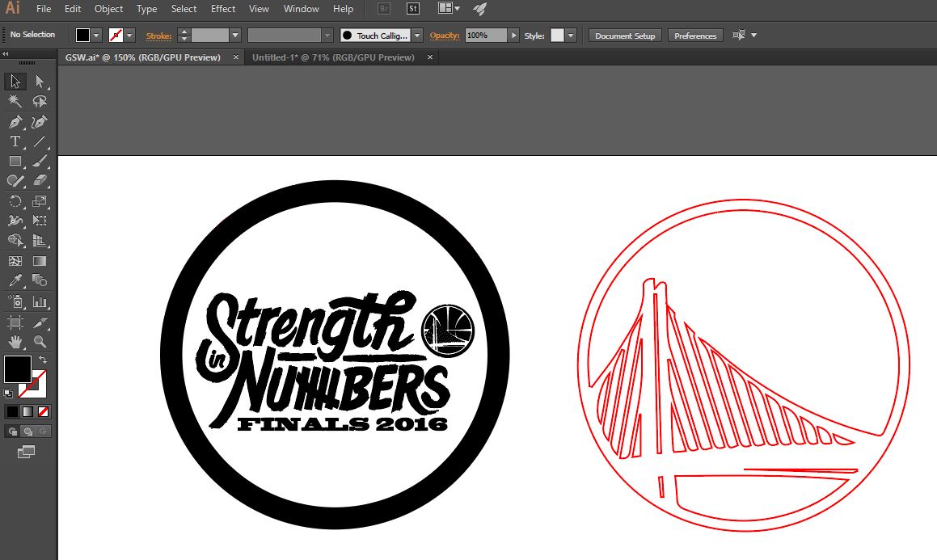Activate the Symbol Sprayer tool
This screenshot has width=937, height=560.
(x=15, y=301)
